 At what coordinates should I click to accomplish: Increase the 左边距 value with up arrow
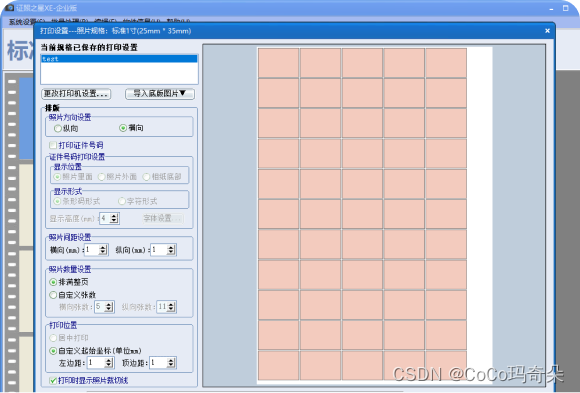tap(109, 360)
